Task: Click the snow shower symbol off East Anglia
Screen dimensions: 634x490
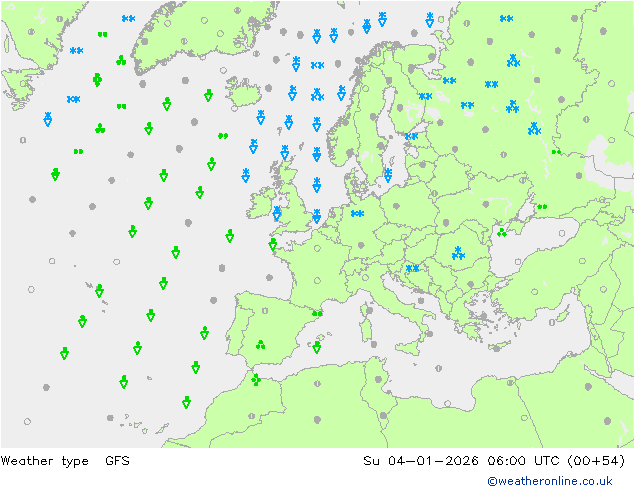Action: [317, 216]
